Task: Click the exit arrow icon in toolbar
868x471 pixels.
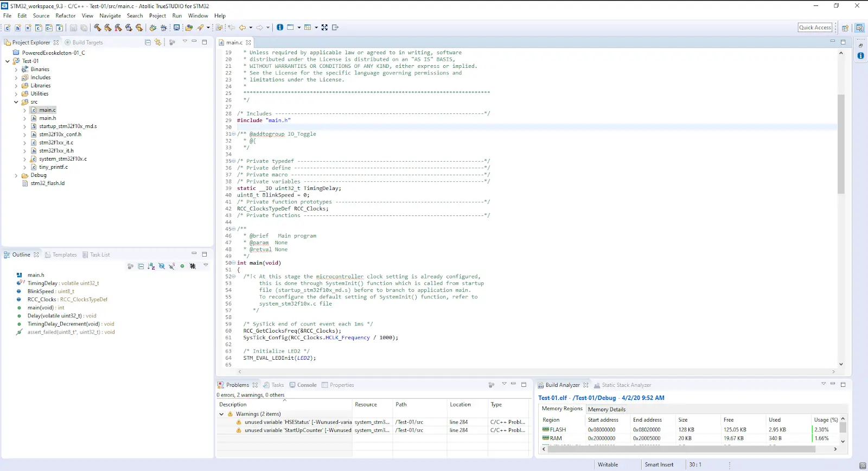Action: (x=335, y=28)
